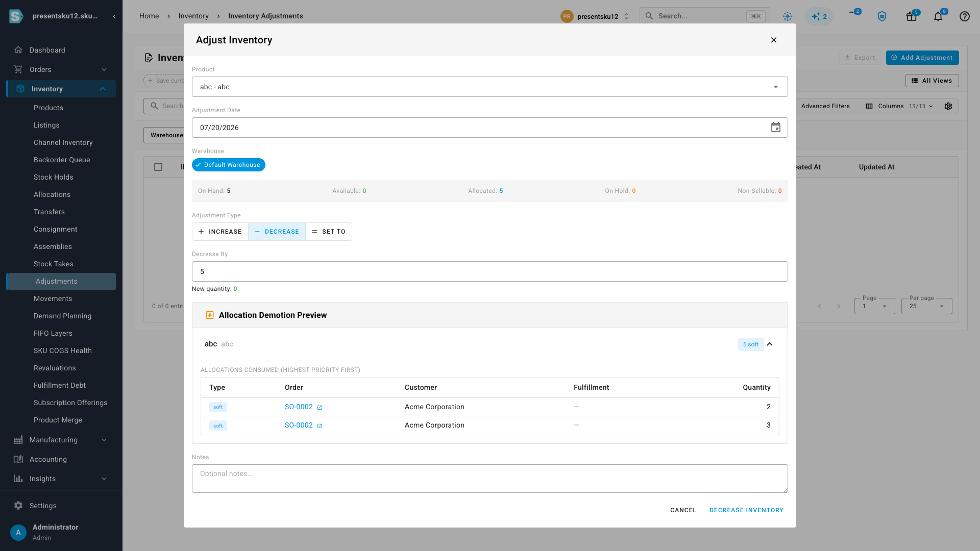Viewport: 980px width, 551px height.
Task: Click the Manufacturing factory icon
Action: (x=18, y=440)
